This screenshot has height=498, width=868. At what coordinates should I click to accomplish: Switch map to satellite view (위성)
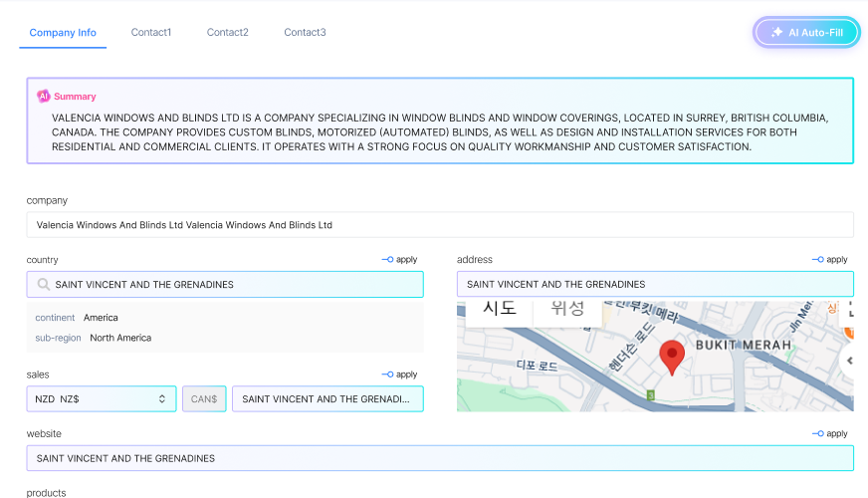pos(568,310)
